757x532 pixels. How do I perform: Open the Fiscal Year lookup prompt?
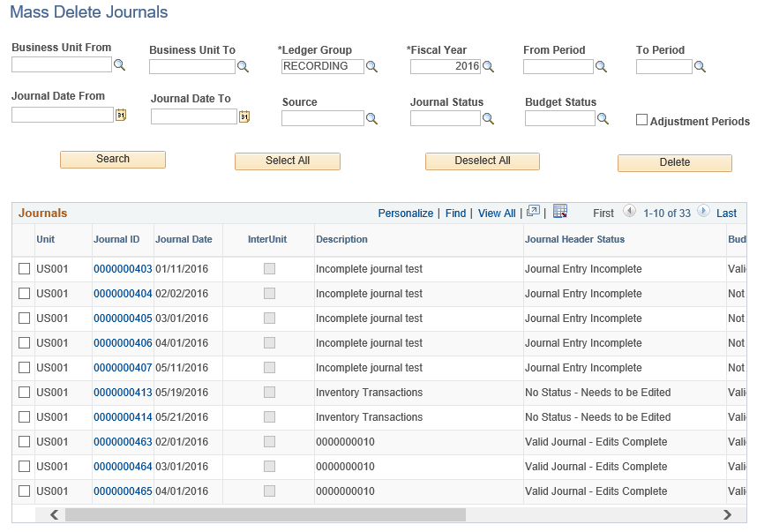489,66
